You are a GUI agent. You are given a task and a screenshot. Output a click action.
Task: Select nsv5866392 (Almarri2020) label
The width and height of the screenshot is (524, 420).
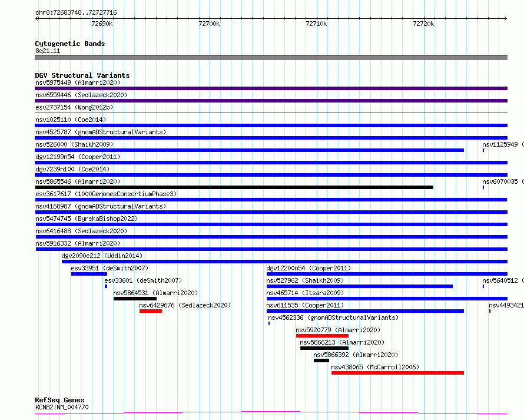[356, 355]
